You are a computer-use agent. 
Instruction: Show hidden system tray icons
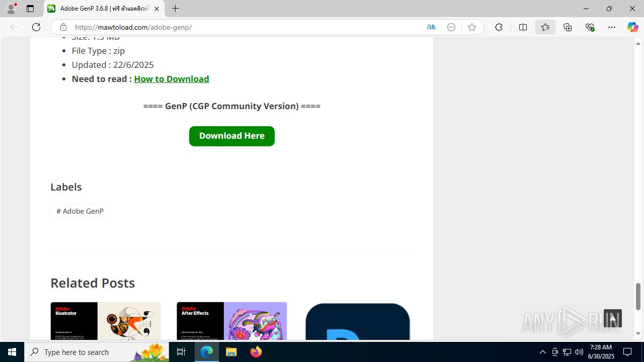tap(542, 352)
